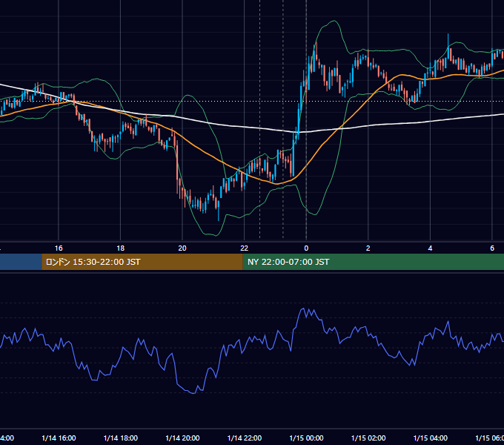504x445 pixels.
Task: Click the upper axis hour label 6
Action: click(x=492, y=248)
